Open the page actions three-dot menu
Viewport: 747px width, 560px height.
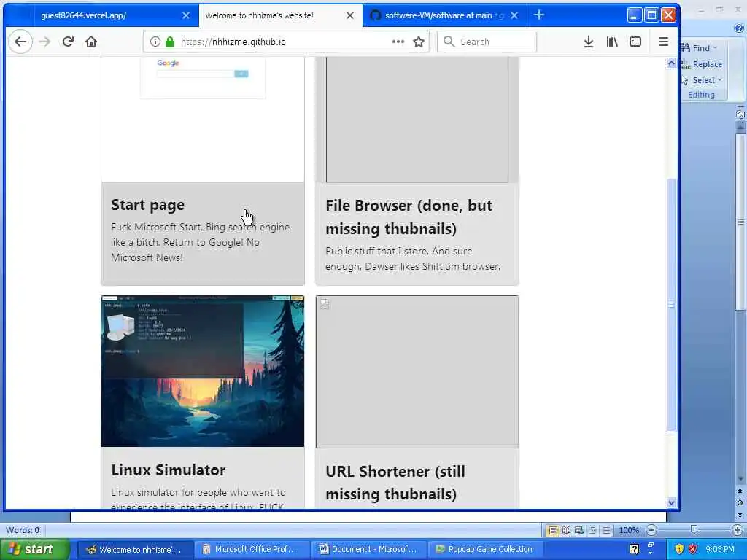point(398,42)
